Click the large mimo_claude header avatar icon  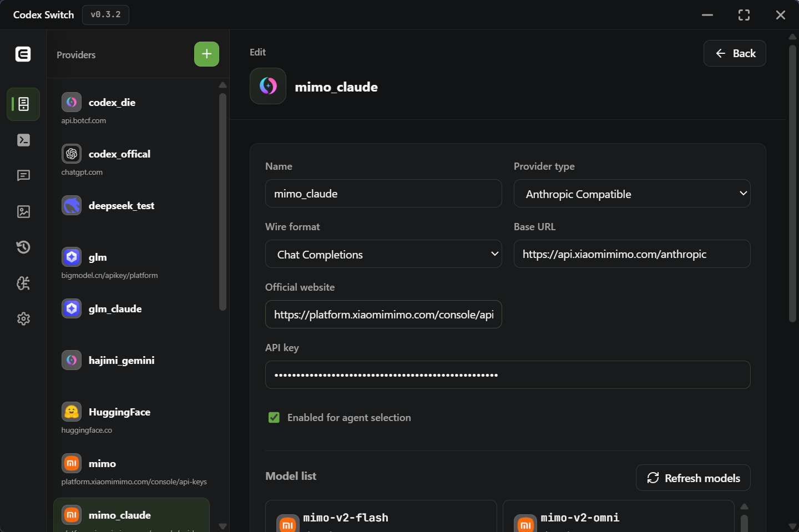point(268,86)
